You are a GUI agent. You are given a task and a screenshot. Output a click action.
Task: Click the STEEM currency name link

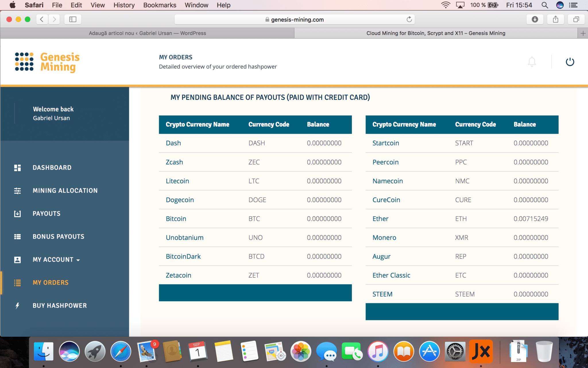382,294
